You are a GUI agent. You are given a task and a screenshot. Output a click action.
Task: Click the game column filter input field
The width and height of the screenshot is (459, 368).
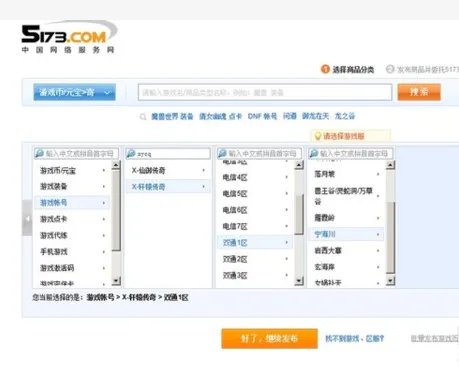168,154
